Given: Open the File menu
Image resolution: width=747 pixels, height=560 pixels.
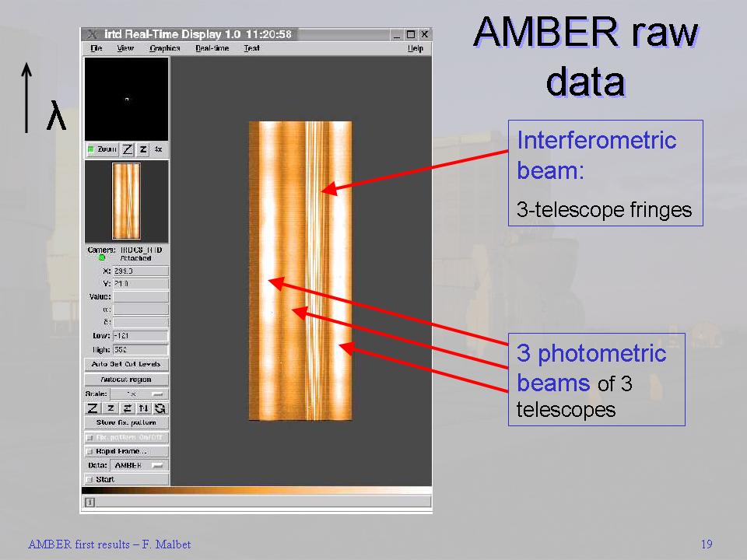Looking at the screenshot, I should [x=96, y=48].
